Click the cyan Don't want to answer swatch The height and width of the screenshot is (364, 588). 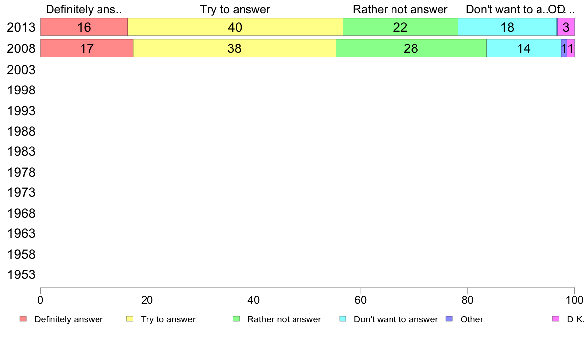(343, 319)
